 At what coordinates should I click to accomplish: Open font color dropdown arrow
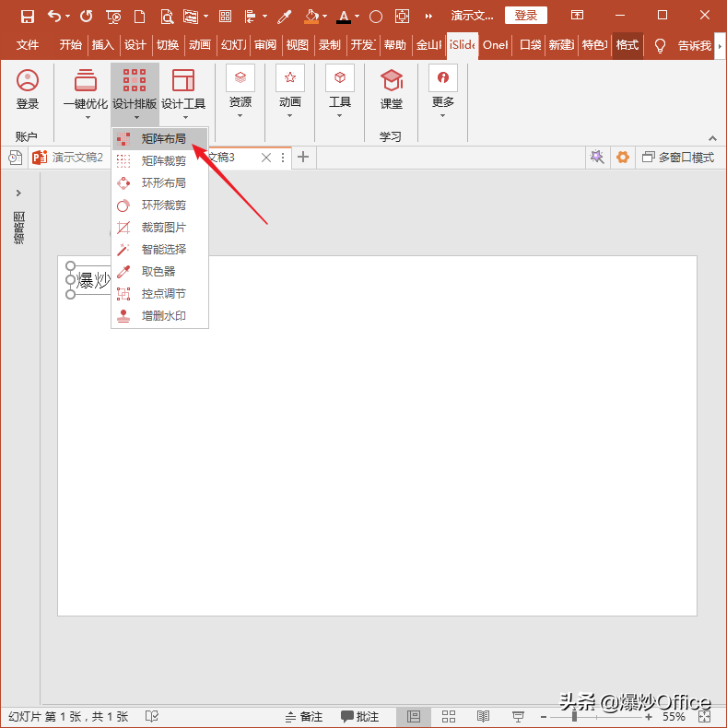(357, 17)
